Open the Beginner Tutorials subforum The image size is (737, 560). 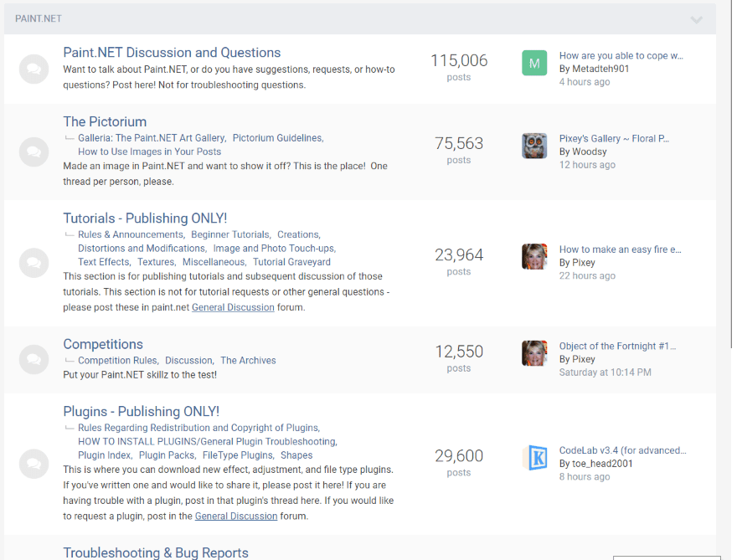tap(230, 235)
